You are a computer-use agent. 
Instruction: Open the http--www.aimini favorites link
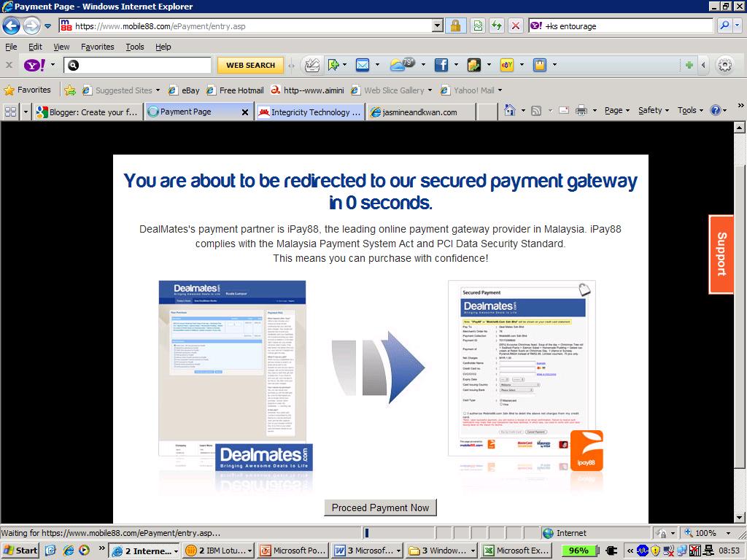click(307, 90)
